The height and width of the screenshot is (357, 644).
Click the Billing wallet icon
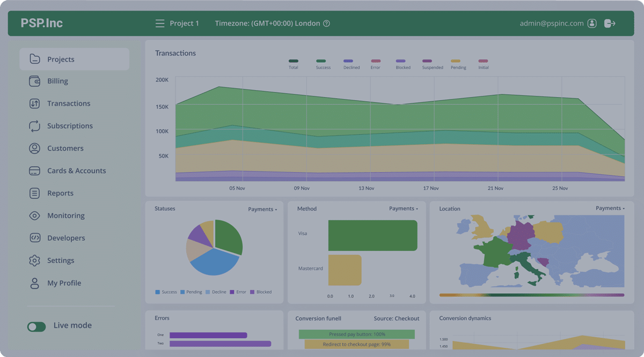[34, 81]
